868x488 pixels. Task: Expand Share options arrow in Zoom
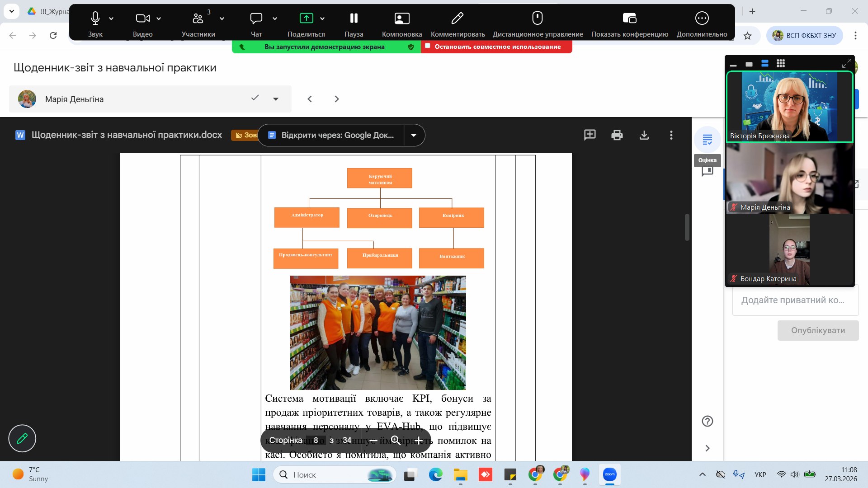(x=322, y=19)
